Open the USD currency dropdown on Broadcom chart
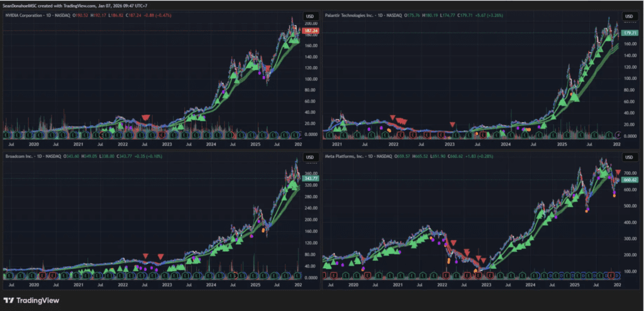 309,157
